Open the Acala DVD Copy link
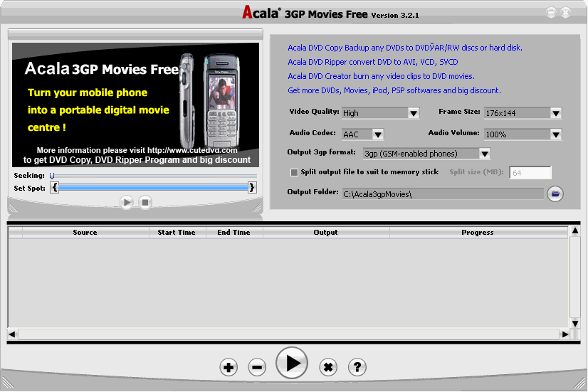588x392 pixels. tap(404, 48)
